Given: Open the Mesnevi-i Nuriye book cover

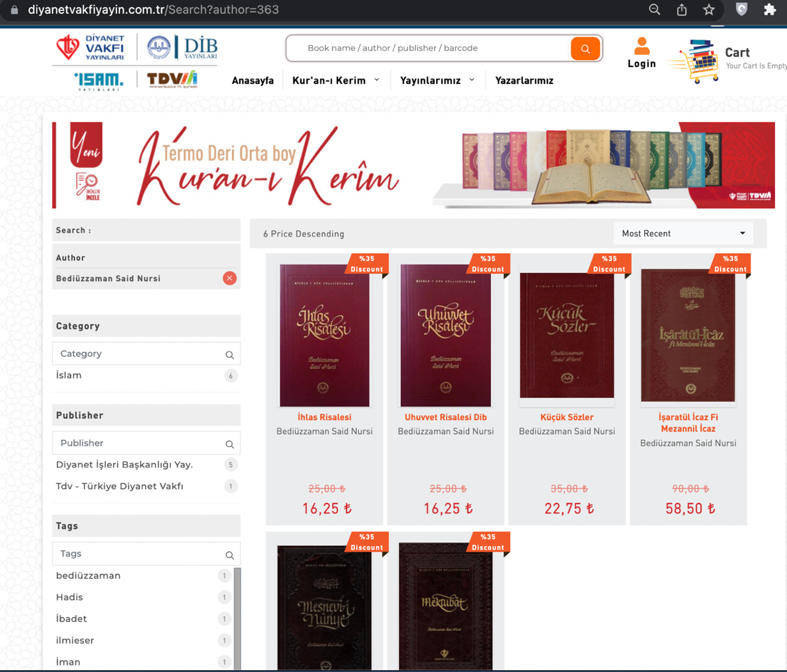Looking at the screenshot, I should click(x=324, y=607).
